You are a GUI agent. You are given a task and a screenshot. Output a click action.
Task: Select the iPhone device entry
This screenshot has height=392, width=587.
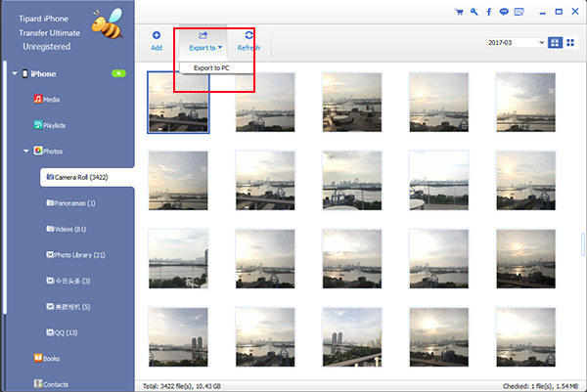click(43, 74)
